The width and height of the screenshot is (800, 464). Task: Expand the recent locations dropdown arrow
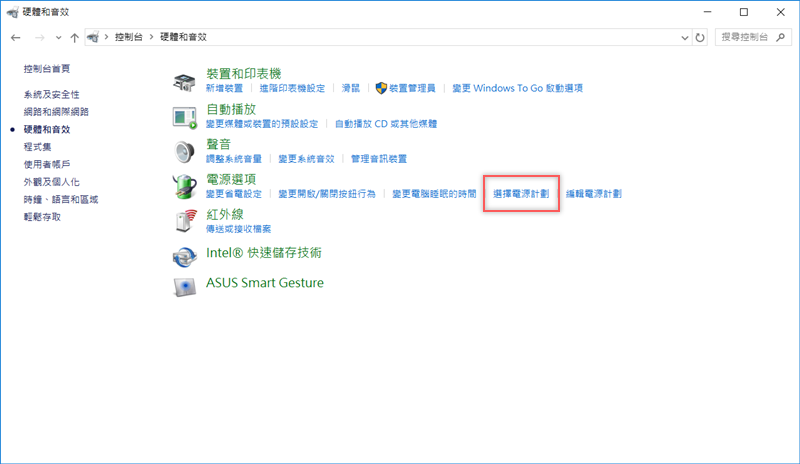[x=58, y=37]
